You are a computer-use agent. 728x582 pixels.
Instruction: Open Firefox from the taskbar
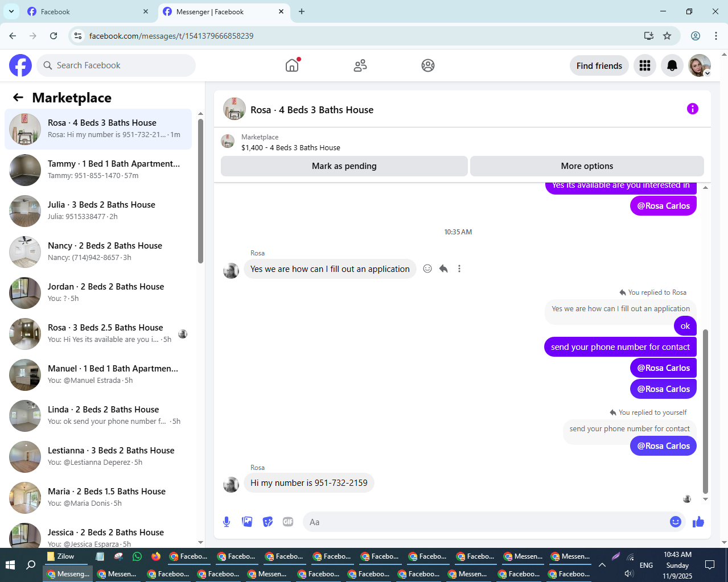pyautogui.click(x=156, y=556)
